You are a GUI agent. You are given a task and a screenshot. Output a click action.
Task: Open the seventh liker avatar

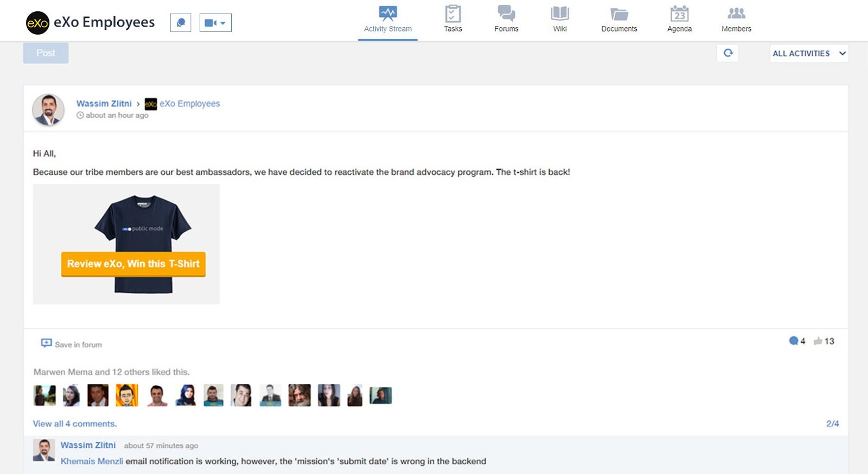[213, 395]
